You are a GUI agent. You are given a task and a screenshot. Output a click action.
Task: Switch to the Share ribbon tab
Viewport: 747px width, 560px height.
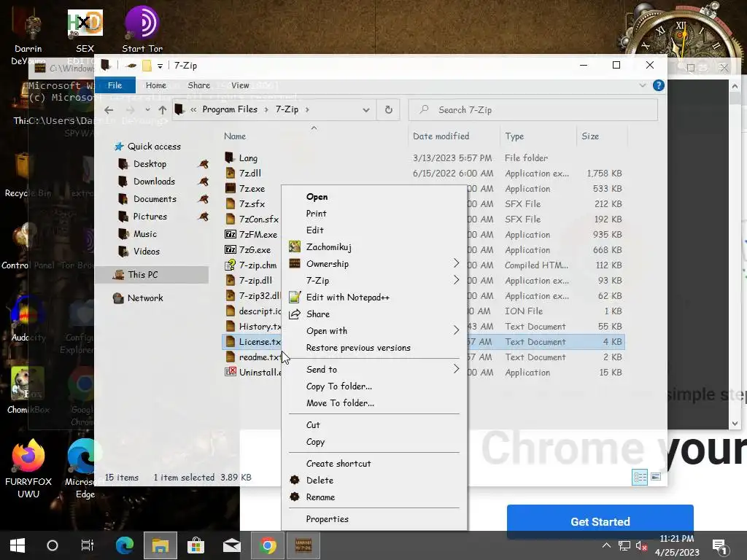(198, 85)
